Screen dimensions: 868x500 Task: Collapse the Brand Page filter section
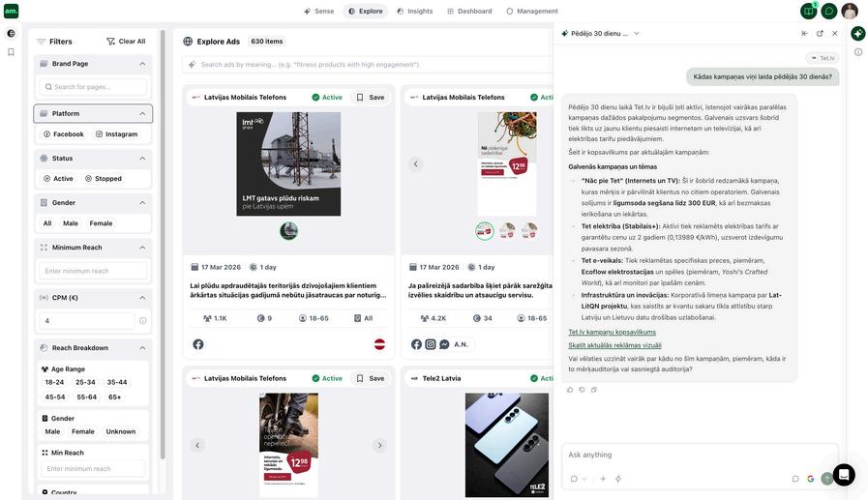tap(143, 64)
